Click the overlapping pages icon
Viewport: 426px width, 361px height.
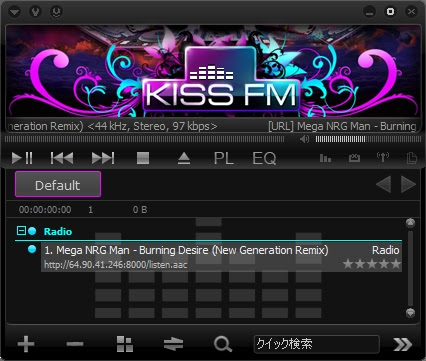coord(412,158)
